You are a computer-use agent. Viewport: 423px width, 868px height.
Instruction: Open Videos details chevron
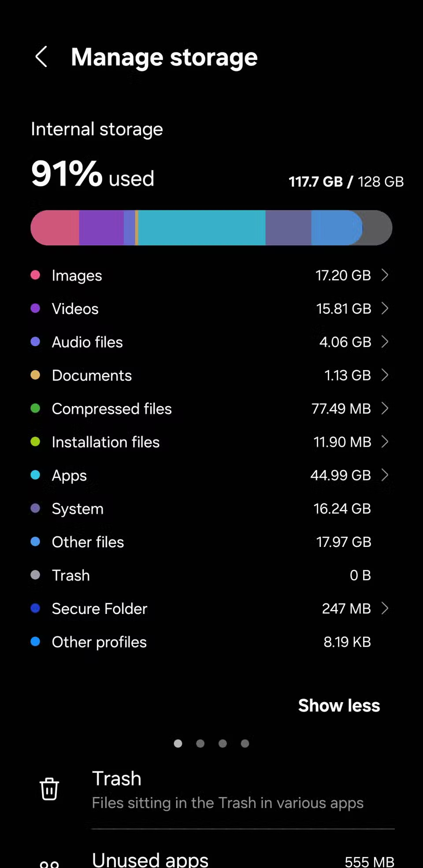[x=385, y=308]
